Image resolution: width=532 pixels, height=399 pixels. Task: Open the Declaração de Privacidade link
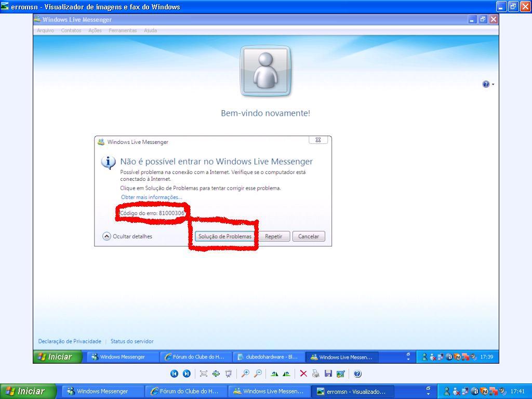pyautogui.click(x=70, y=341)
